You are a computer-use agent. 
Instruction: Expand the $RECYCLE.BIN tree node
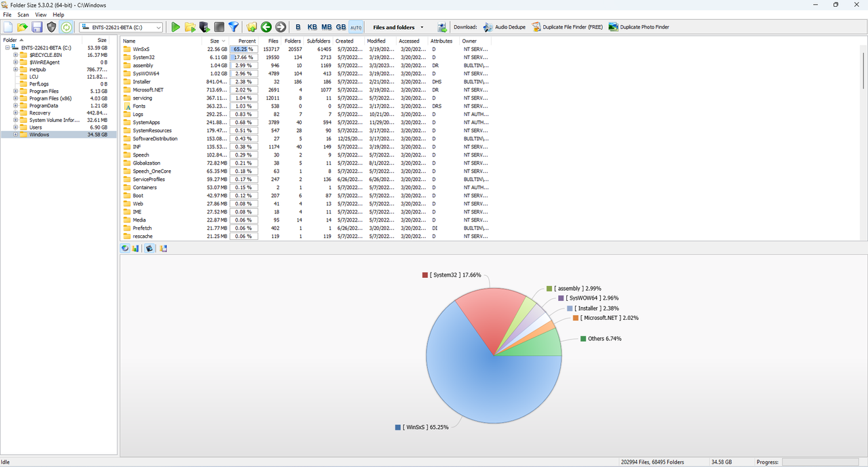(16, 55)
